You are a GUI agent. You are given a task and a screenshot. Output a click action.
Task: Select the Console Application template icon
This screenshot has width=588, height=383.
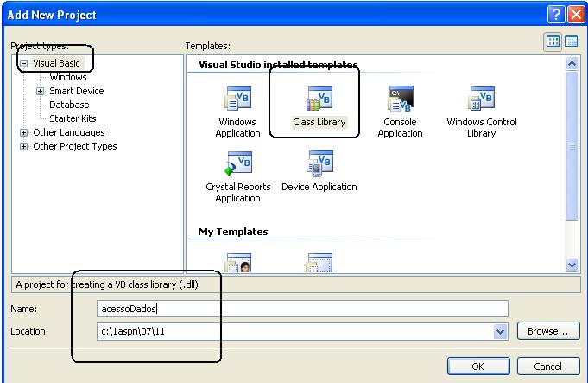(400, 99)
